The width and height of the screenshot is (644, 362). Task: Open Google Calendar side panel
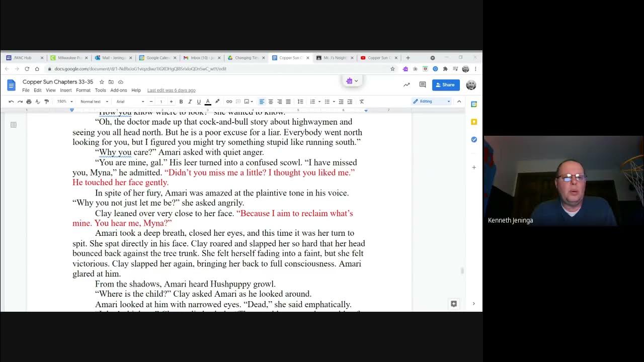click(x=474, y=104)
